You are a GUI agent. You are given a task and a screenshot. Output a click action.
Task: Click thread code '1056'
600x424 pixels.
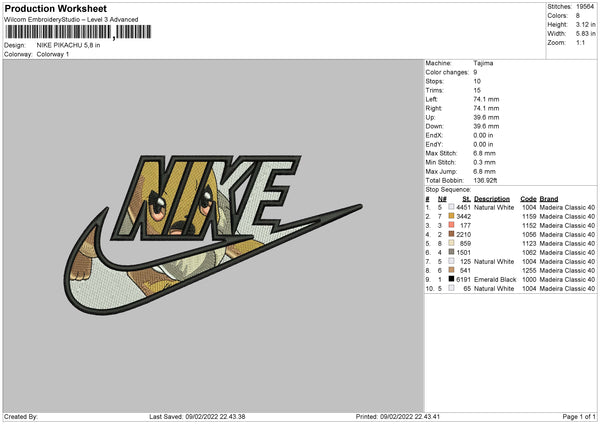click(529, 235)
